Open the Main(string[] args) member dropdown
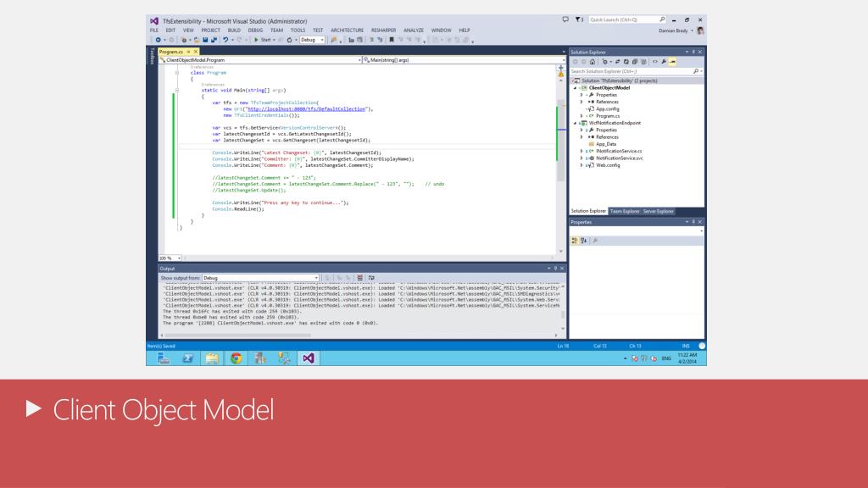868x488 pixels. click(464, 60)
